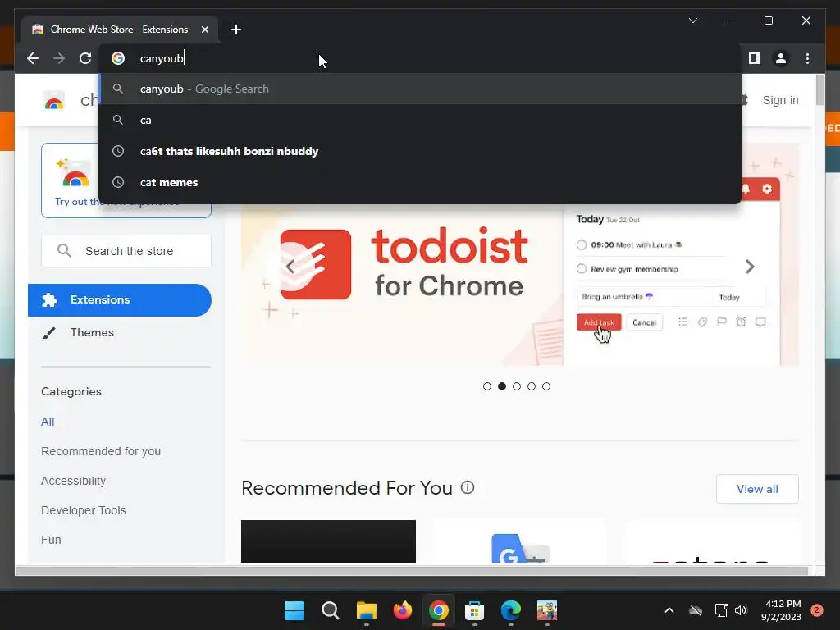Click the Chrome taskbar icon
This screenshot has height=630, width=840.
click(438, 610)
